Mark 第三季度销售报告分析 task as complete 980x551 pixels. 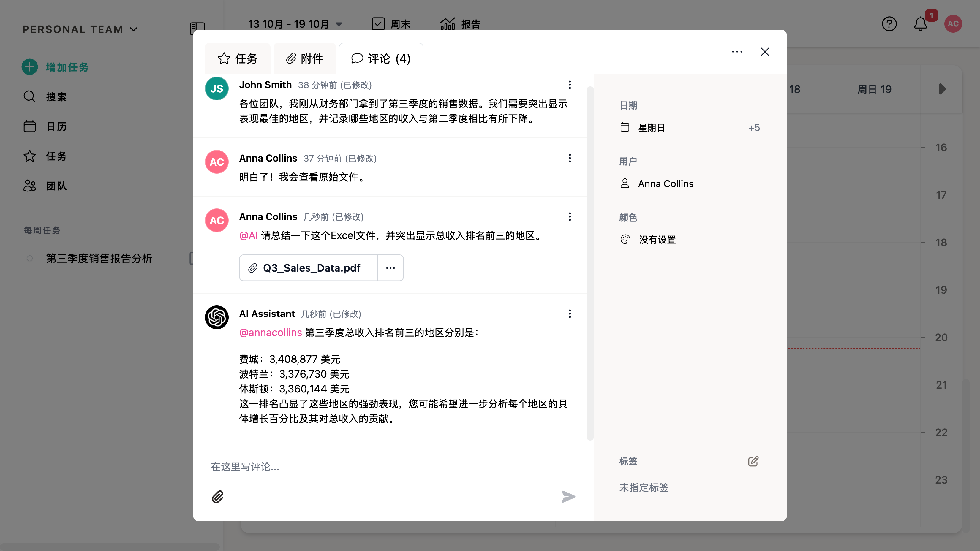pos(30,259)
